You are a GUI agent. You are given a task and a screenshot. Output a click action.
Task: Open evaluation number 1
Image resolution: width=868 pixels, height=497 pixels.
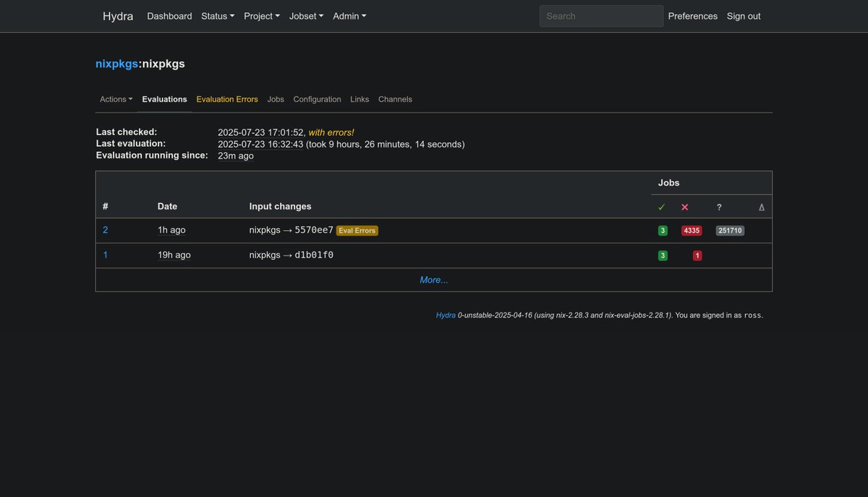click(x=106, y=255)
